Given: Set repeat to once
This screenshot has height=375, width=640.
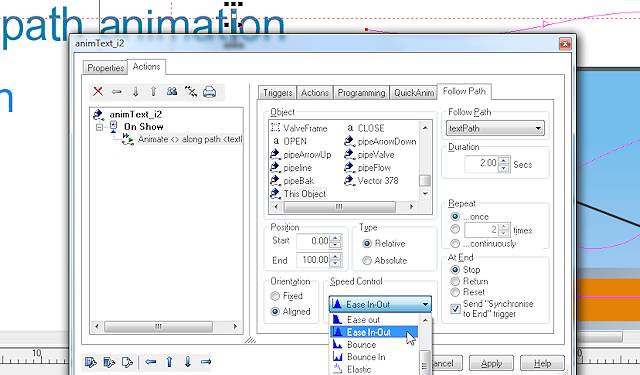Looking at the screenshot, I should [455, 216].
